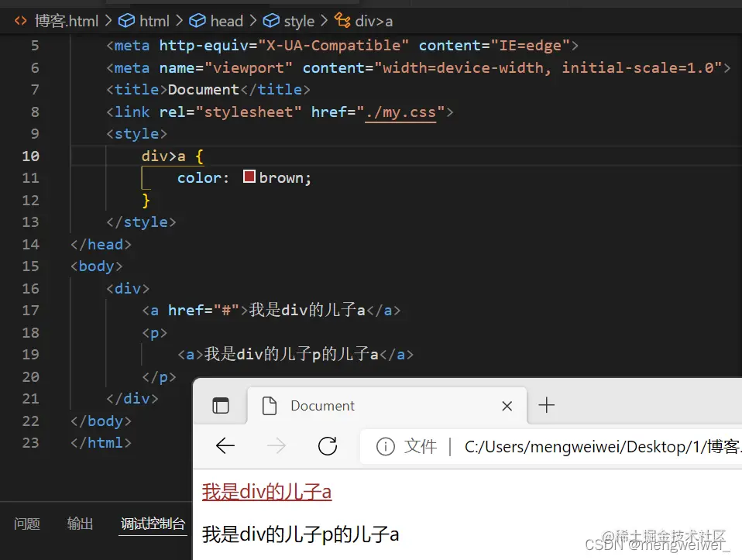
Task: Expand the chevron before div>a breadcrumb
Action: coord(325,20)
